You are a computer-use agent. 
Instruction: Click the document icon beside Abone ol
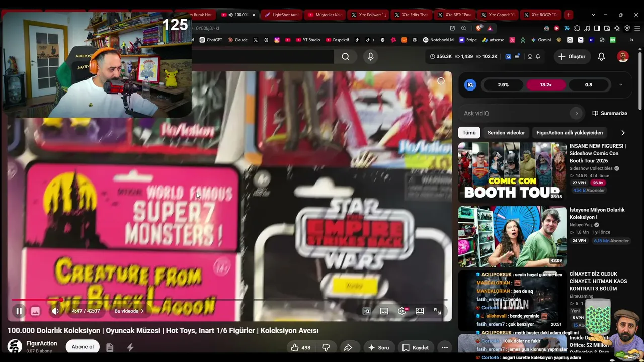(110, 347)
